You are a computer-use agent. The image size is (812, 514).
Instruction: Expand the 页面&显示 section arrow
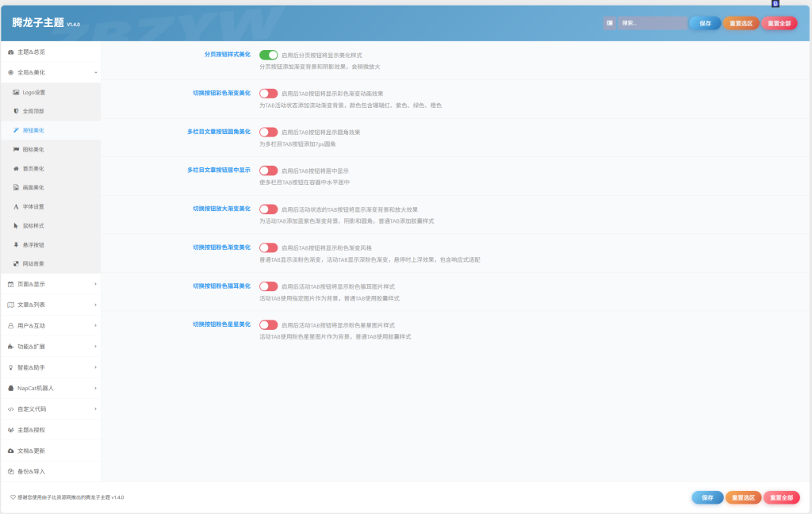(x=96, y=284)
